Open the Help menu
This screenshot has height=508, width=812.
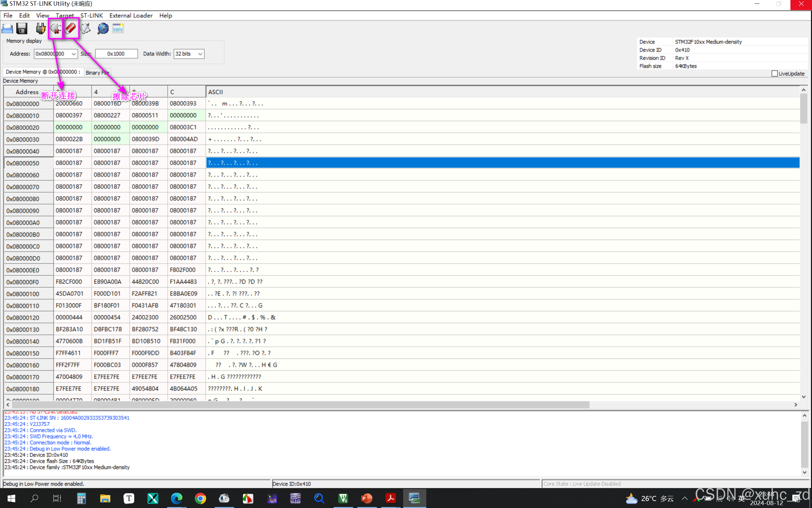166,16
